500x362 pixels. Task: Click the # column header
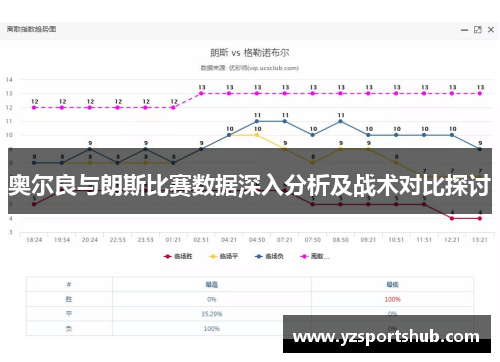pos(69,284)
